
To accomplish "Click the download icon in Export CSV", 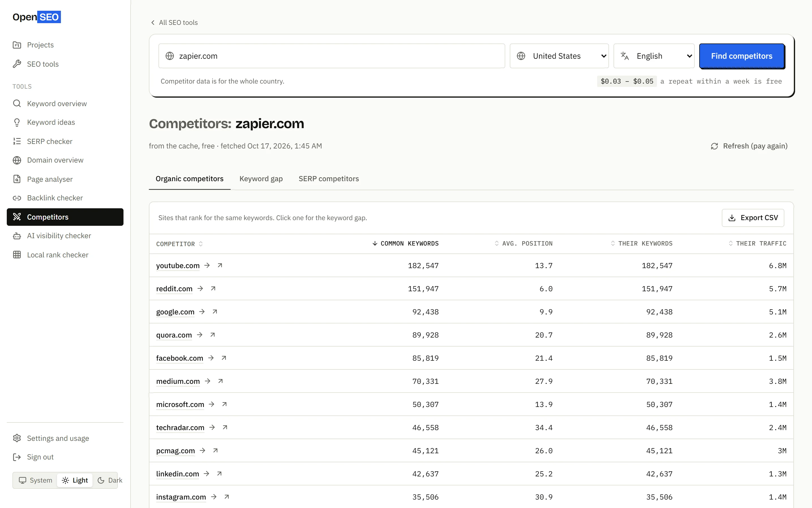I will point(732,218).
